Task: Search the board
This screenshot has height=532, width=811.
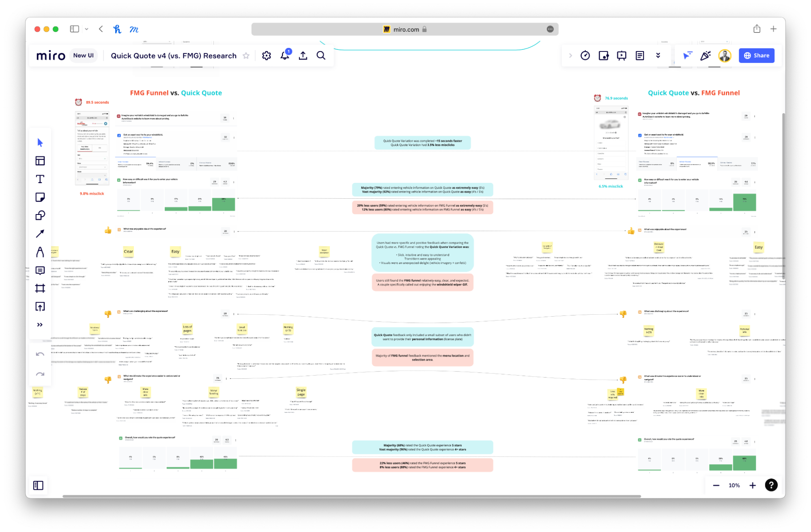Action: (321, 56)
